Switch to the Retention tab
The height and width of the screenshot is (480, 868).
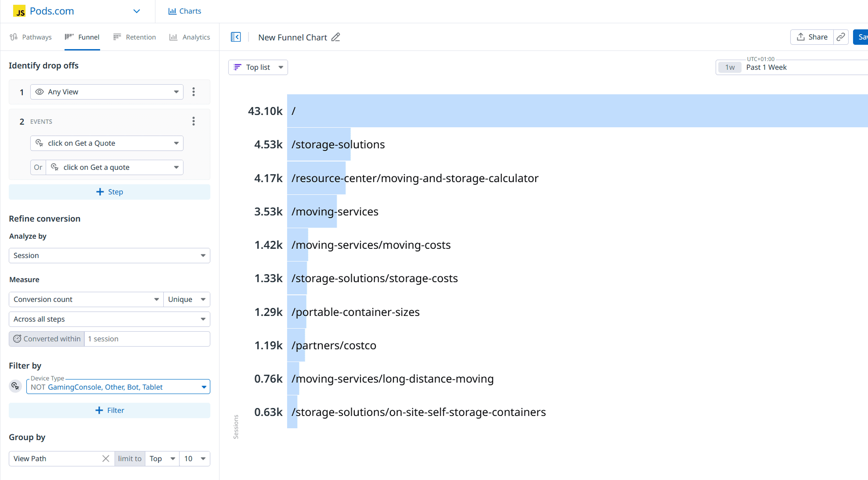coord(135,37)
